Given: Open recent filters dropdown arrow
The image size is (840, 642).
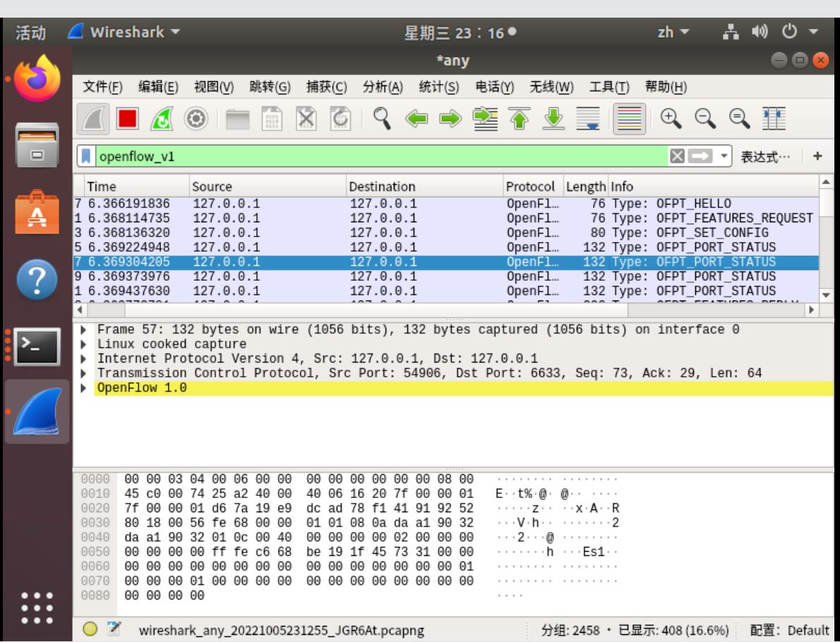Looking at the screenshot, I should [724, 157].
